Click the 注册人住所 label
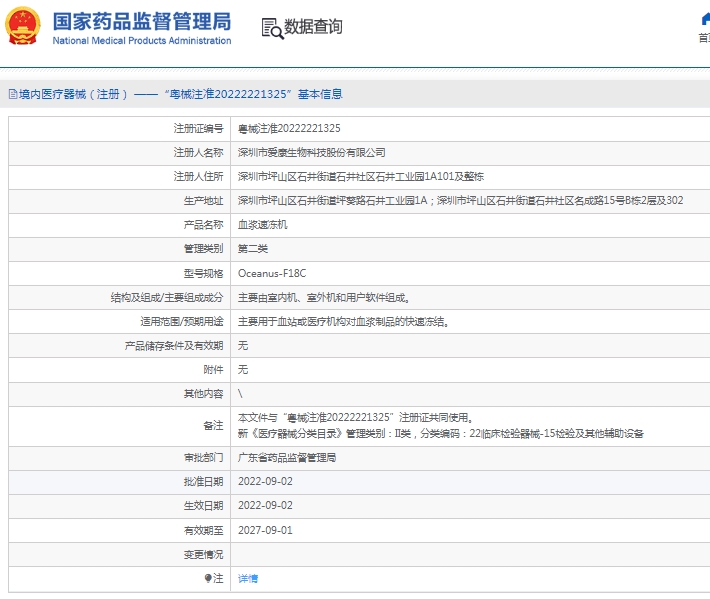The width and height of the screenshot is (710, 599). pos(198,177)
